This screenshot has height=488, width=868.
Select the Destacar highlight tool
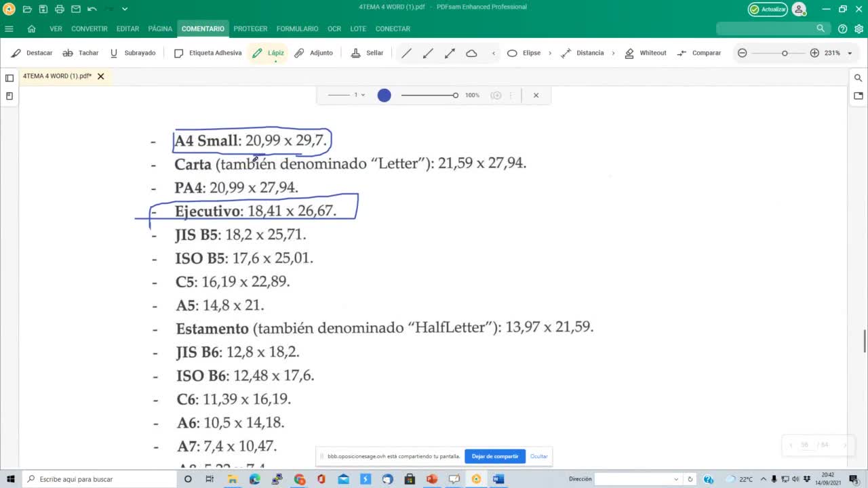32,53
